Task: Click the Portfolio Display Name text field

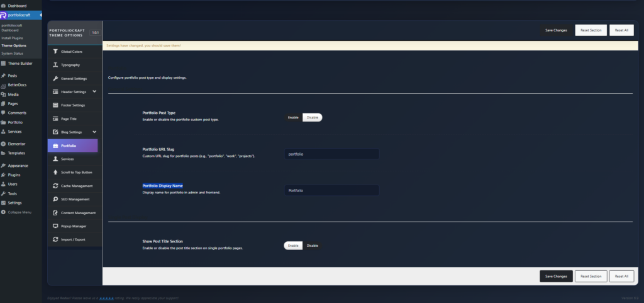Action: (331, 190)
